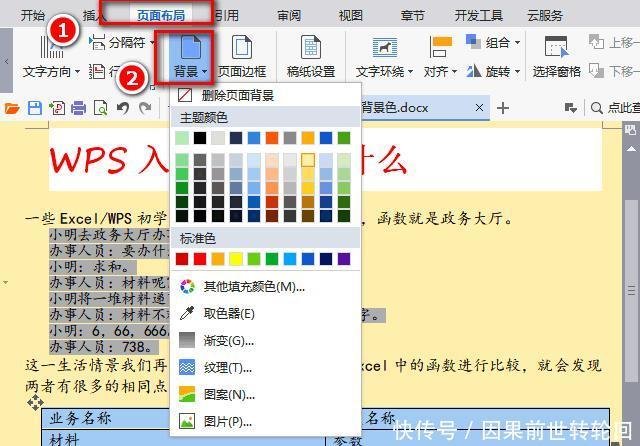This screenshot has height=446, width=640.
Task: Click the 页面边框 icon
Action: pyautogui.click(x=242, y=47)
